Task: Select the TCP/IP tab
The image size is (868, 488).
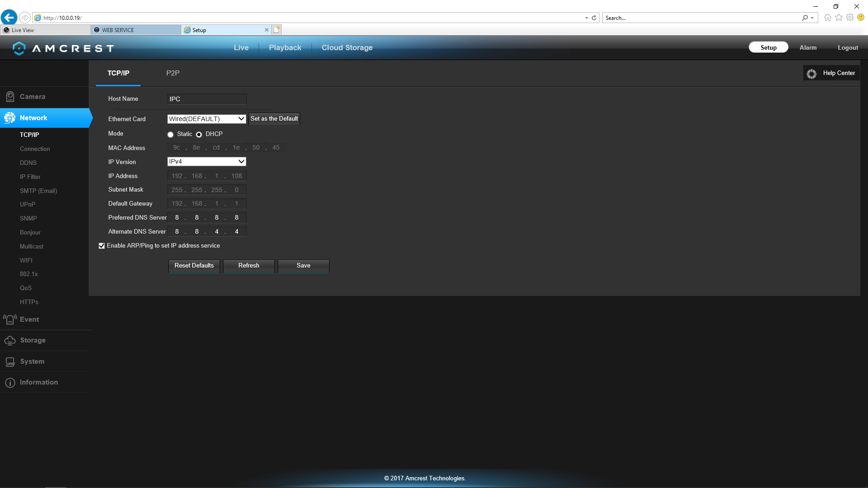Action: pos(118,73)
